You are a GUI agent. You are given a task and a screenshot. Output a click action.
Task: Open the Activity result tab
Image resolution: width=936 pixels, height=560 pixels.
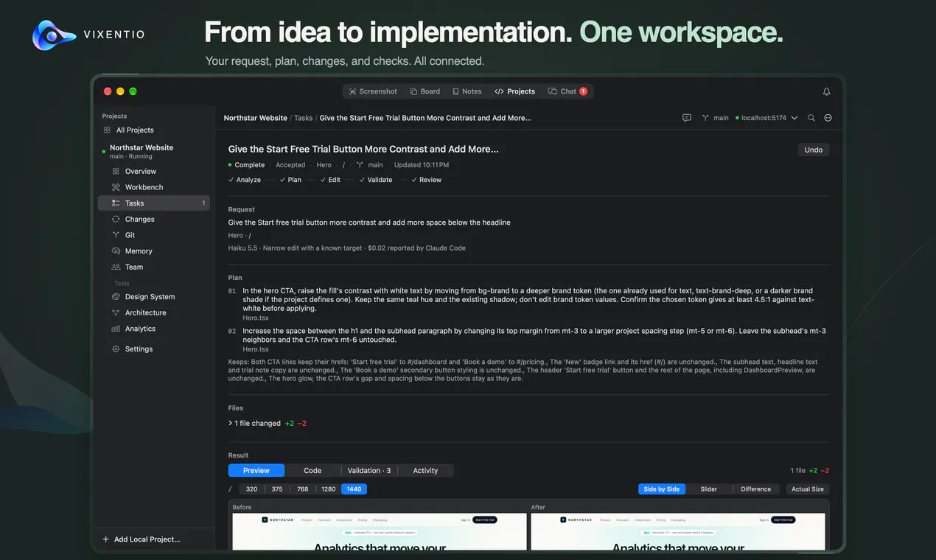click(425, 471)
